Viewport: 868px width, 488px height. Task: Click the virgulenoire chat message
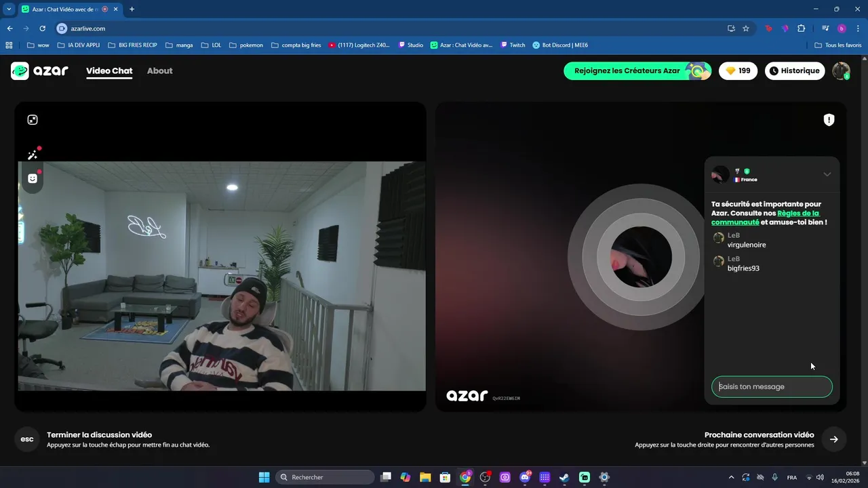pos(747,245)
